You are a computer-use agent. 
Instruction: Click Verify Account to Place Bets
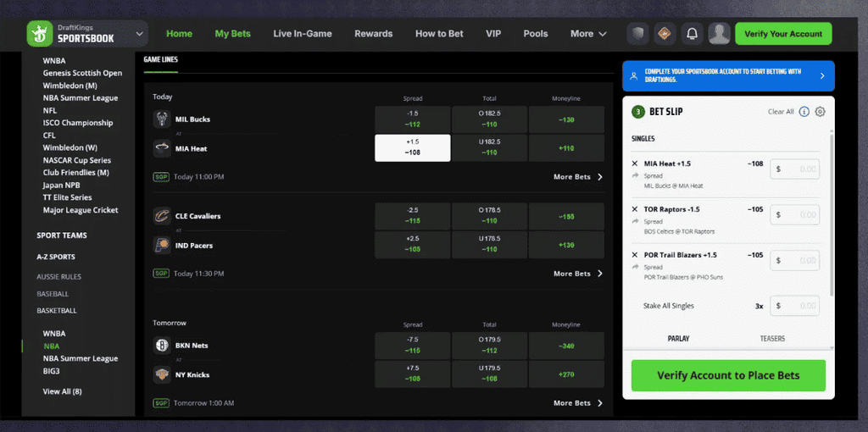click(x=728, y=375)
